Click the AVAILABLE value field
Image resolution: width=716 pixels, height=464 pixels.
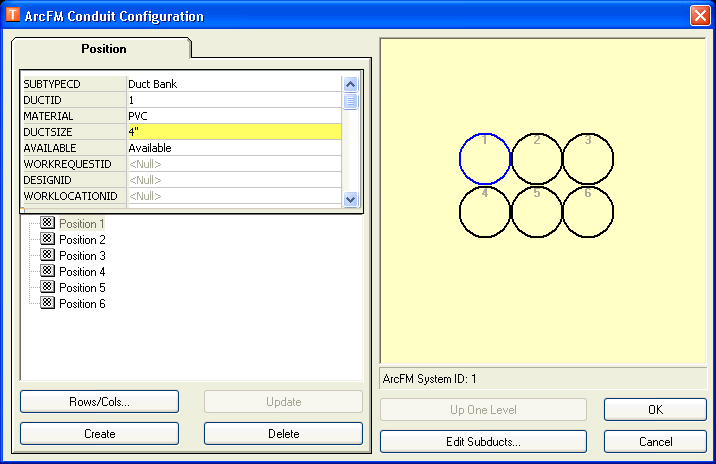pos(234,148)
